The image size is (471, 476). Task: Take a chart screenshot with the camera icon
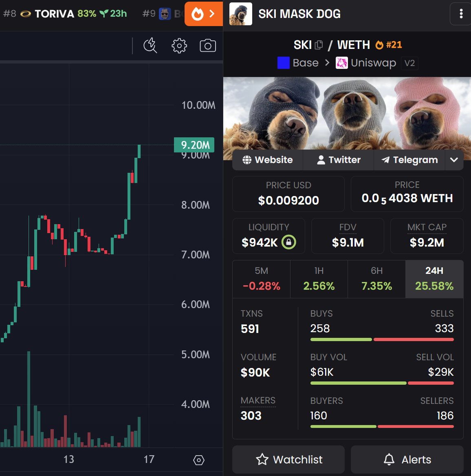click(208, 46)
